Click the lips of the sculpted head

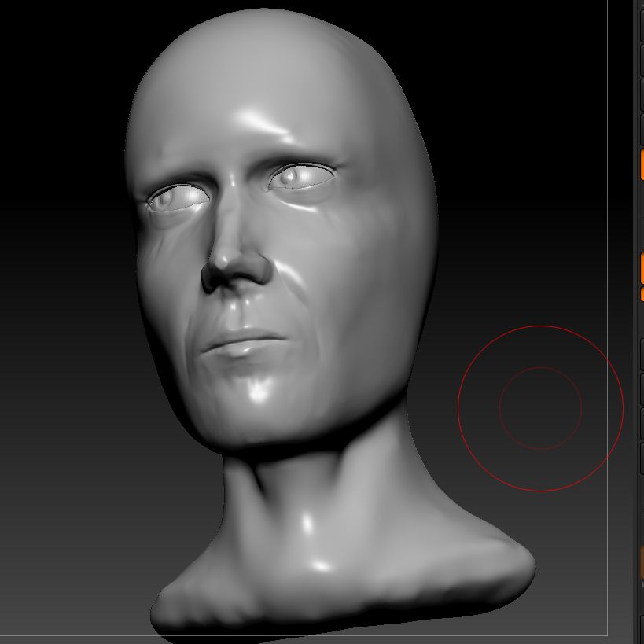[243, 343]
